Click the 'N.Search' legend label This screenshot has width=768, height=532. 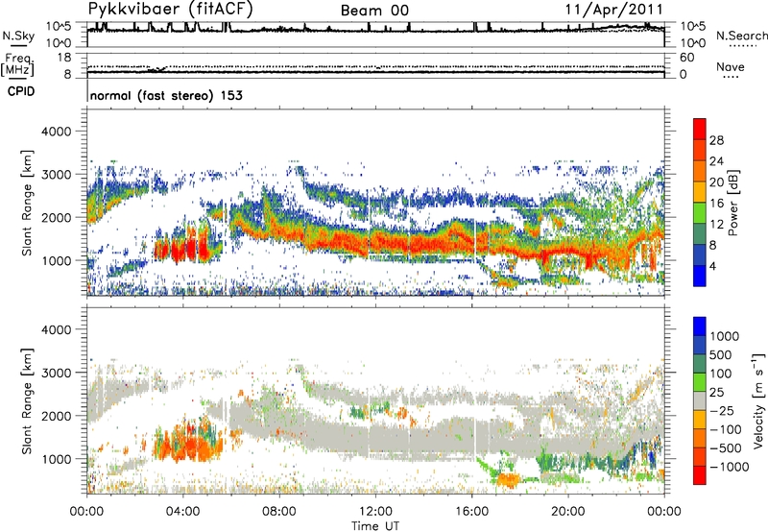pos(741,36)
